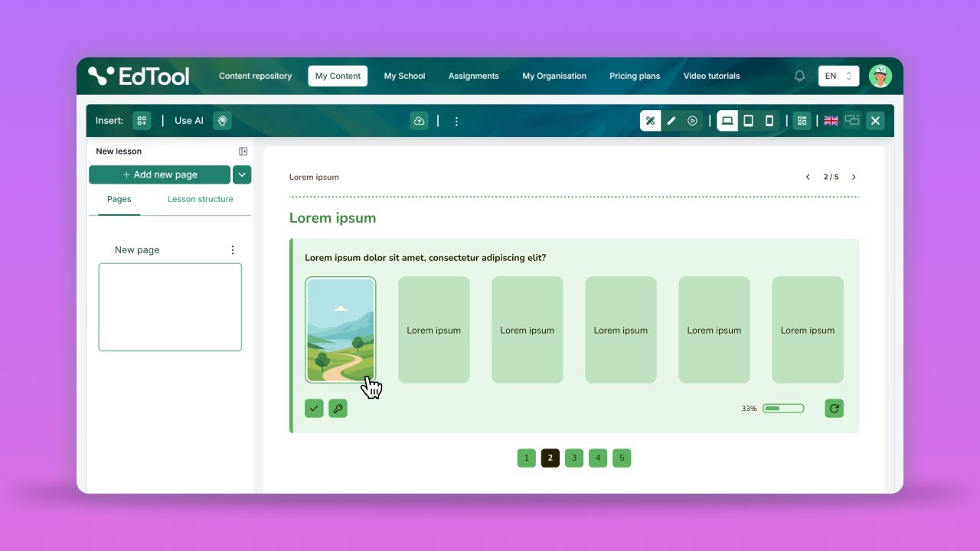Click the Use AI label
Viewport: 980px width, 551px height.
click(189, 121)
